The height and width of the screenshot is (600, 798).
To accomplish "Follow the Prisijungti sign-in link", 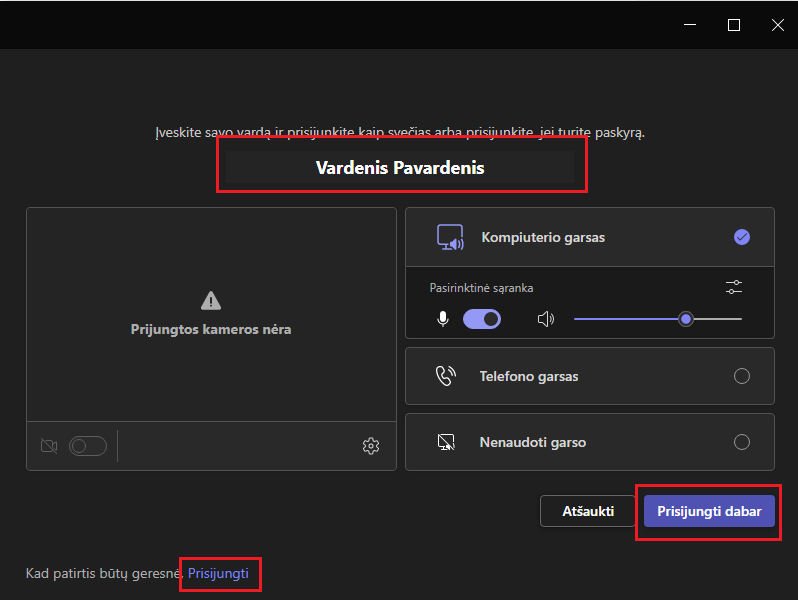I will 219,573.
